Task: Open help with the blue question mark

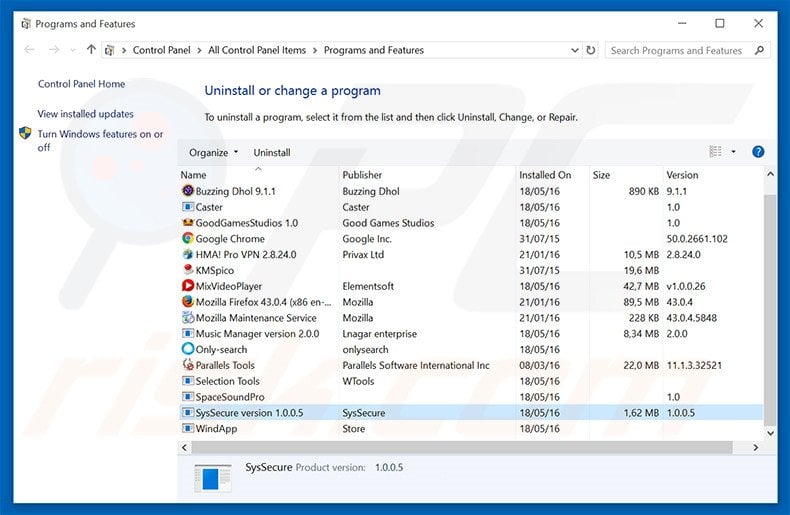Action: [758, 152]
